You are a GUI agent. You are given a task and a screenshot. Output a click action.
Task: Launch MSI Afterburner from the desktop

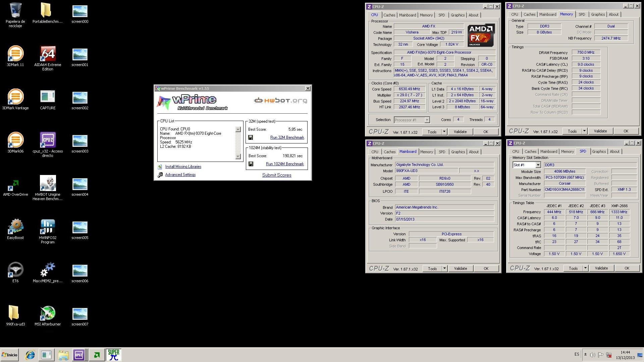pyautogui.click(x=48, y=315)
